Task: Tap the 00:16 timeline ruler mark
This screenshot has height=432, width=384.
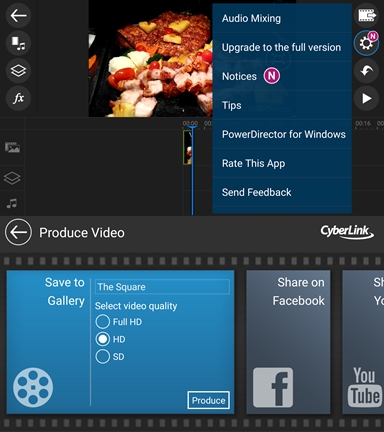Action: 363,124
